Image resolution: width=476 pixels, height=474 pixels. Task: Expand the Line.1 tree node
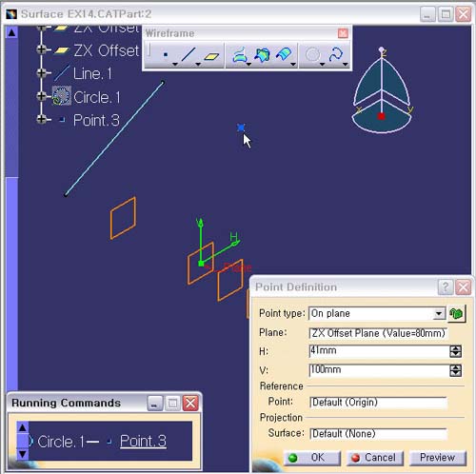(42, 73)
